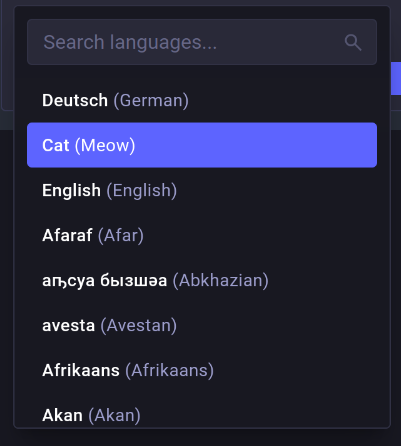401x446 pixels.
Task: Click the bold 'English' native name
Action: tap(71, 190)
